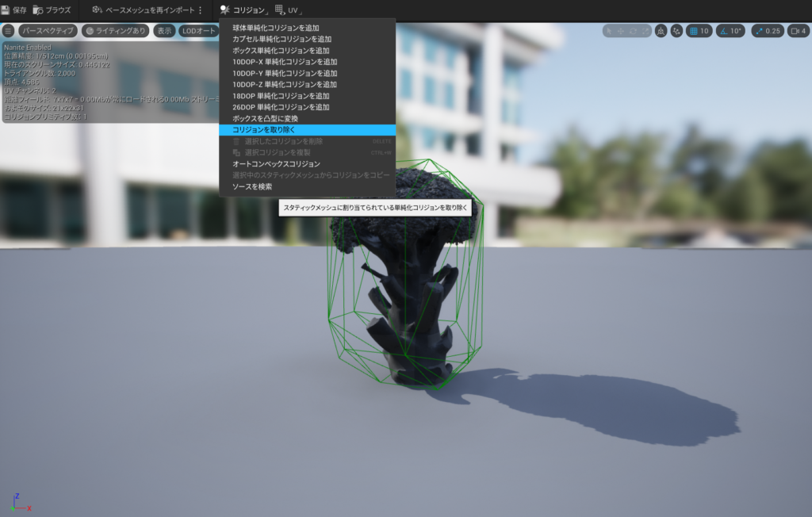Select the scale gizmo tool
The image size is (812, 517).
[645, 31]
